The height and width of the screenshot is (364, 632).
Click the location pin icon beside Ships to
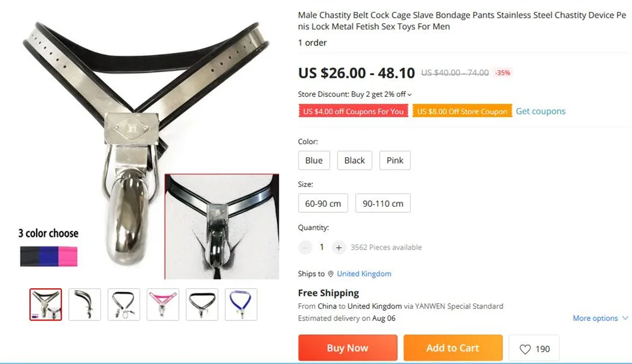click(331, 274)
